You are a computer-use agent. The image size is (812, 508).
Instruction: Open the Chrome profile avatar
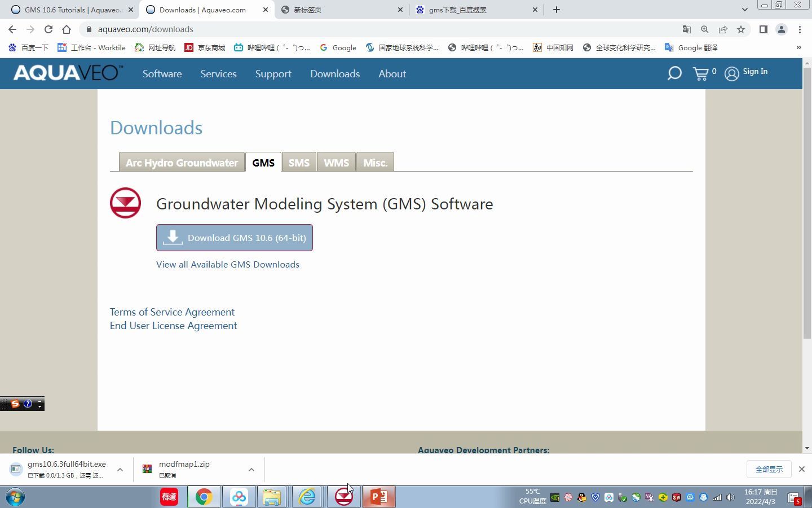tap(782, 29)
